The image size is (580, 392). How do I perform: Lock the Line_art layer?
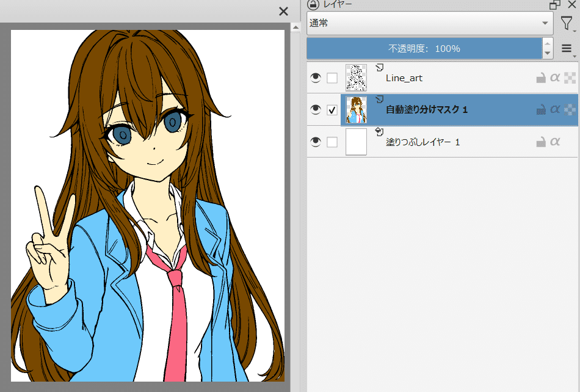(x=541, y=78)
